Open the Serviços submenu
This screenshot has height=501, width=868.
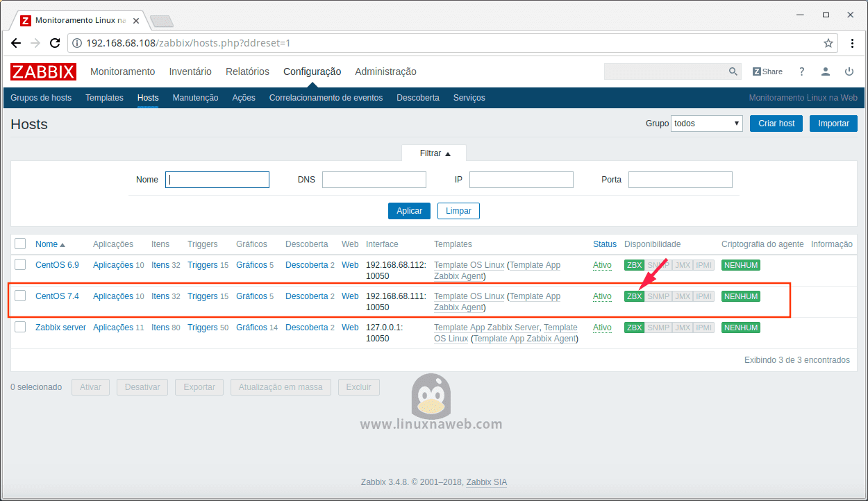pyautogui.click(x=469, y=98)
